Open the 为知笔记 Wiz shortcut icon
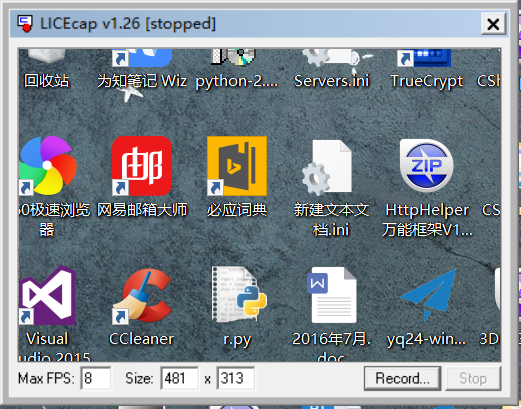The height and width of the screenshot is (409, 521). (x=142, y=57)
